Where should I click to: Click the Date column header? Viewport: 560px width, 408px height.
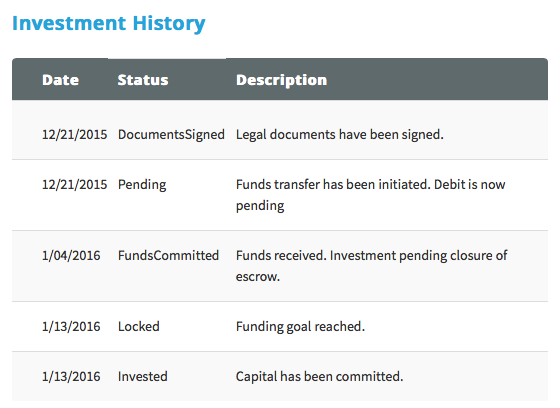(x=60, y=80)
